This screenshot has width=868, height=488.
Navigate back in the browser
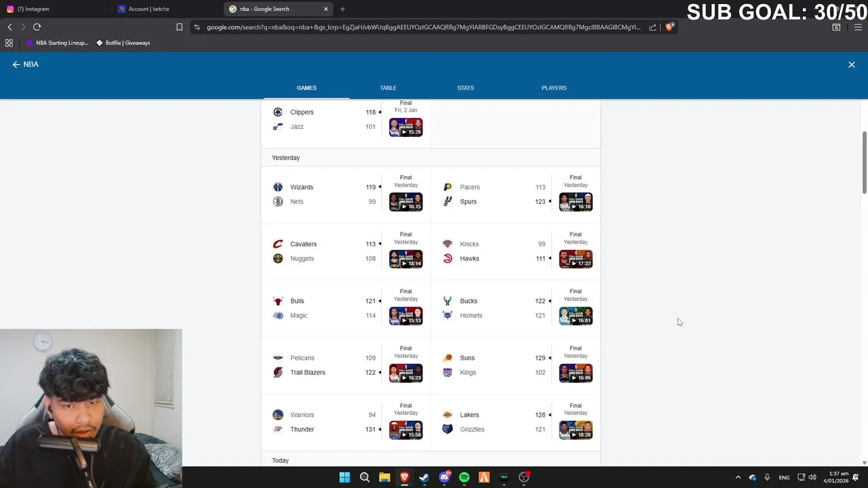pyautogui.click(x=9, y=27)
